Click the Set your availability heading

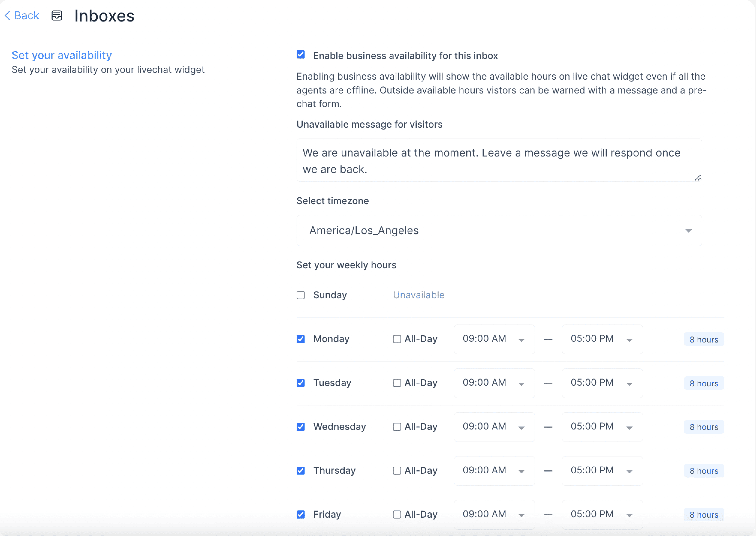[x=62, y=55]
